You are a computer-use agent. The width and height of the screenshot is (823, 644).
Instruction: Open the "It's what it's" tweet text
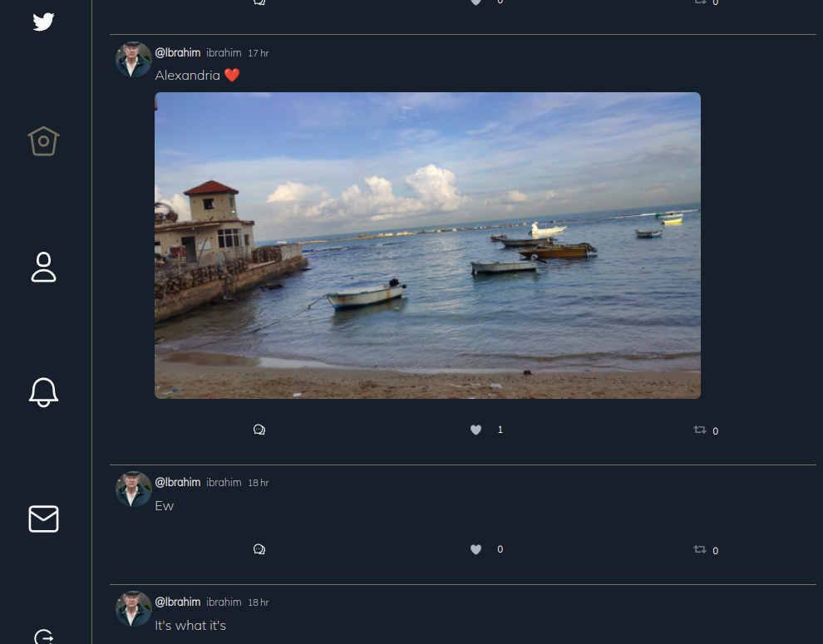[190, 626]
